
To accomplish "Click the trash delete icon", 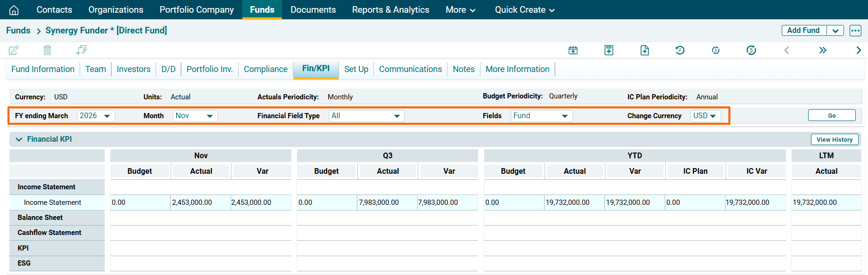I will pyautogui.click(x=47, y=50).
